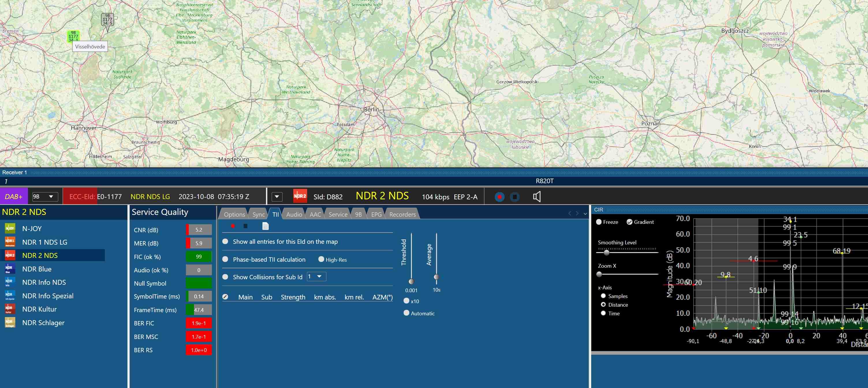Click the Threshold slider handle
This screenshot has height=388, width=868.
point(411,281)
